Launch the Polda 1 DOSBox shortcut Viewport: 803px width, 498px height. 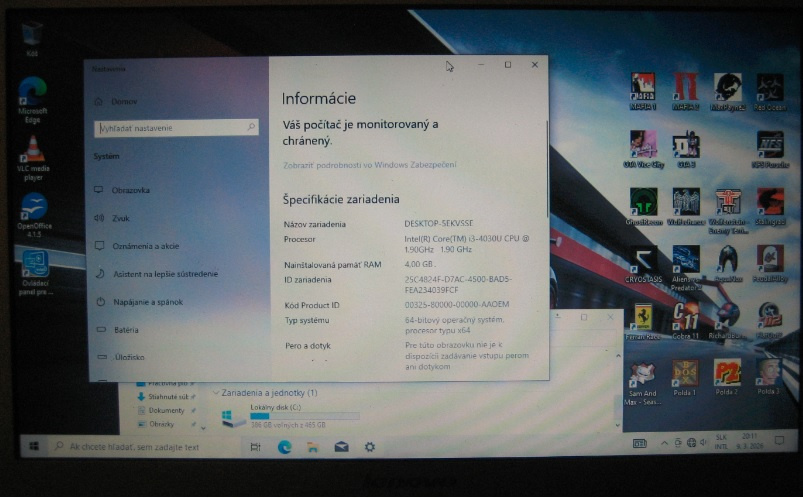[685, 378]
